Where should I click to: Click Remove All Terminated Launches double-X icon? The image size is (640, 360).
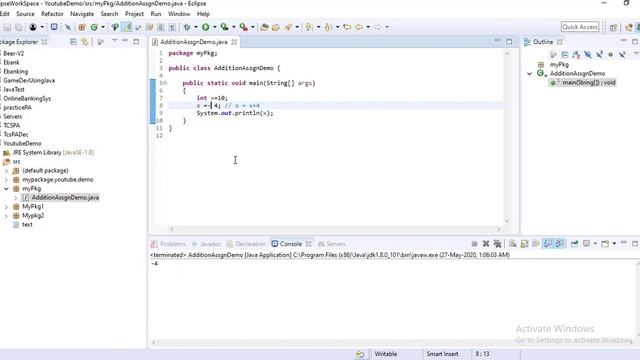[x=497, y=244]
